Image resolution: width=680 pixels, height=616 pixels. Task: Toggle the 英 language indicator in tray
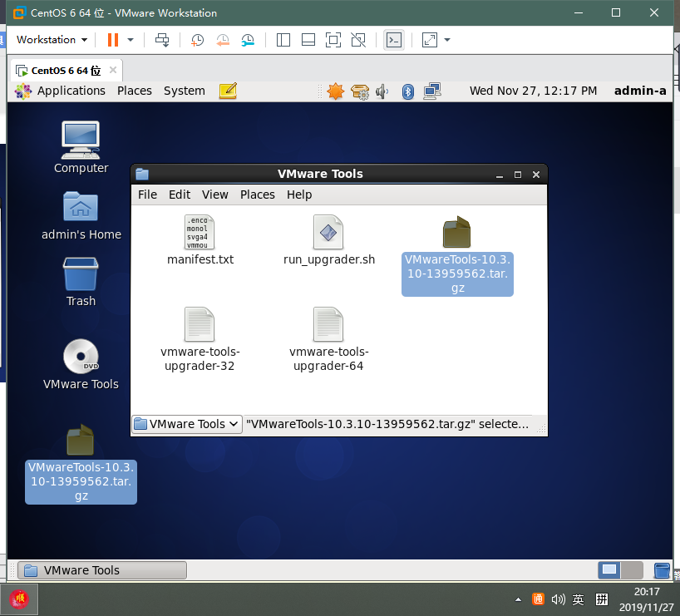pos(578,599)
